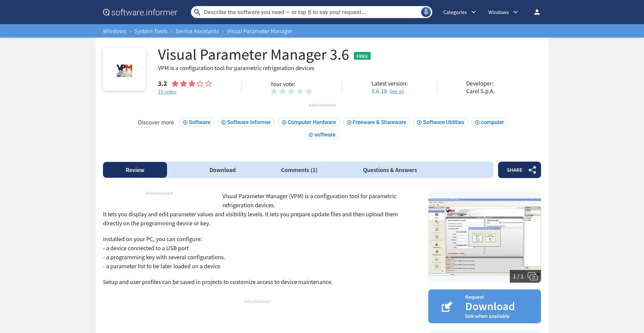Open the 15 votes link

(167, 92)
